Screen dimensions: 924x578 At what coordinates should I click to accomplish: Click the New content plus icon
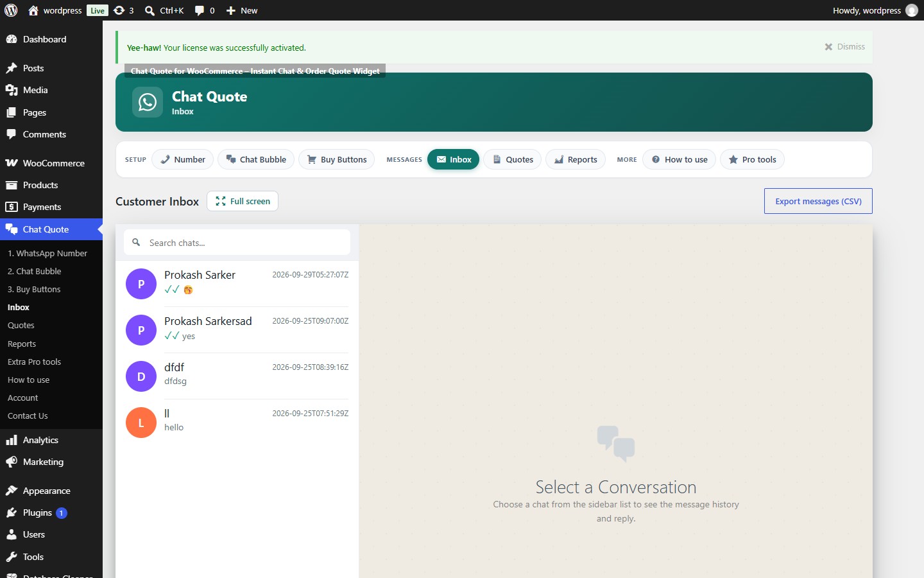click(231, 10)
